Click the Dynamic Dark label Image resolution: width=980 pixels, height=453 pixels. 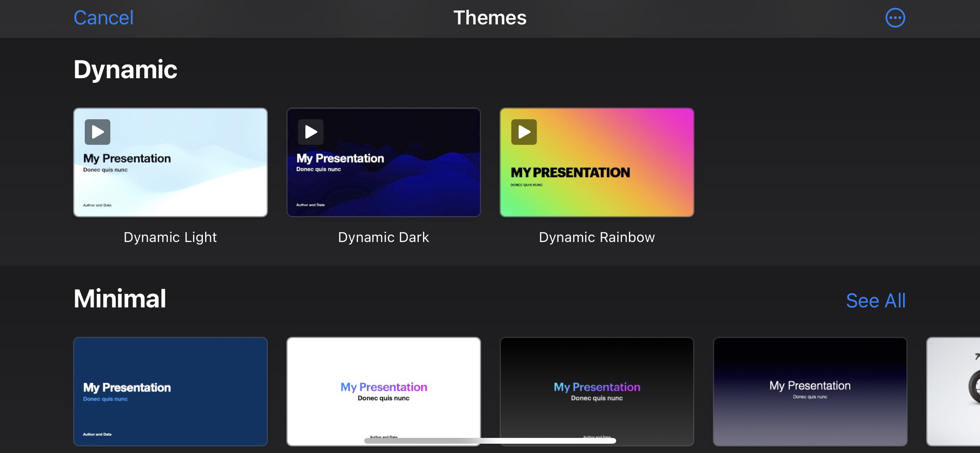pos(384,237)
